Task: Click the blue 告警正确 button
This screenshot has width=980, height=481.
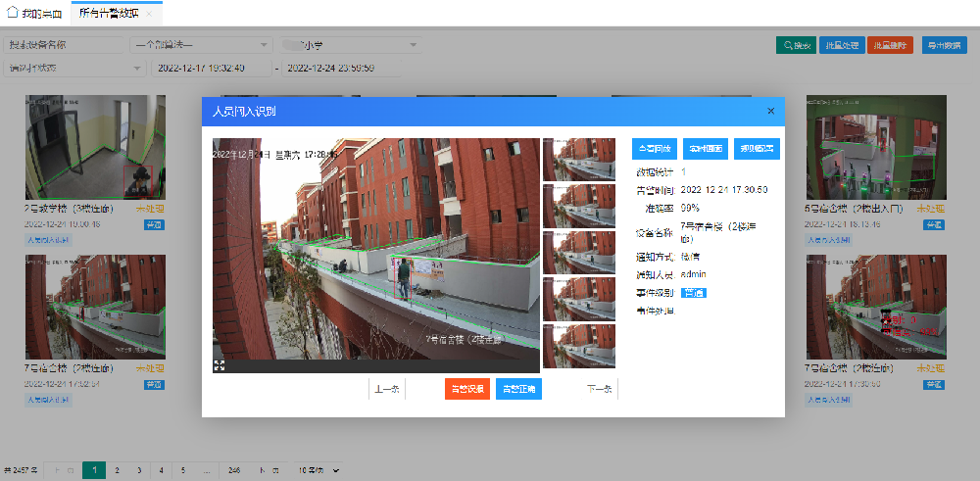Action: pos(518,389)
